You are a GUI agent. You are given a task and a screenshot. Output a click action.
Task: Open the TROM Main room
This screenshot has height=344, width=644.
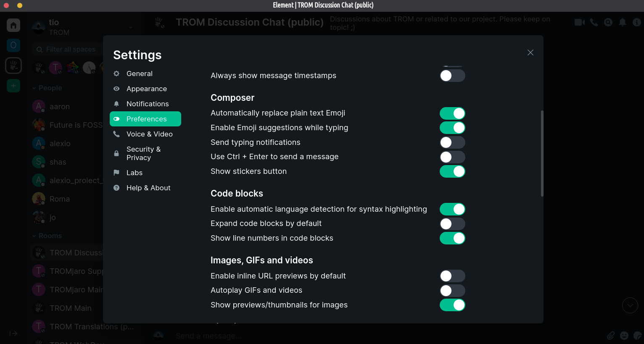67,308
